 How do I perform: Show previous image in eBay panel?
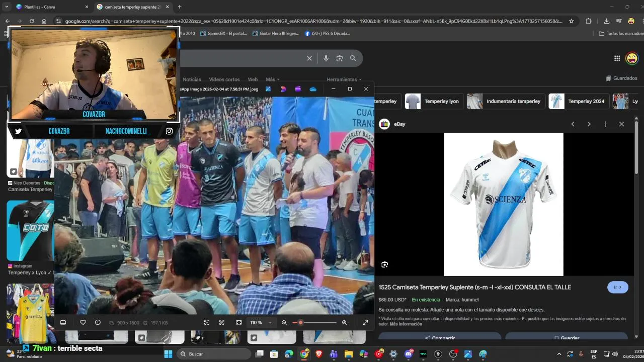[x=573, y=124]
